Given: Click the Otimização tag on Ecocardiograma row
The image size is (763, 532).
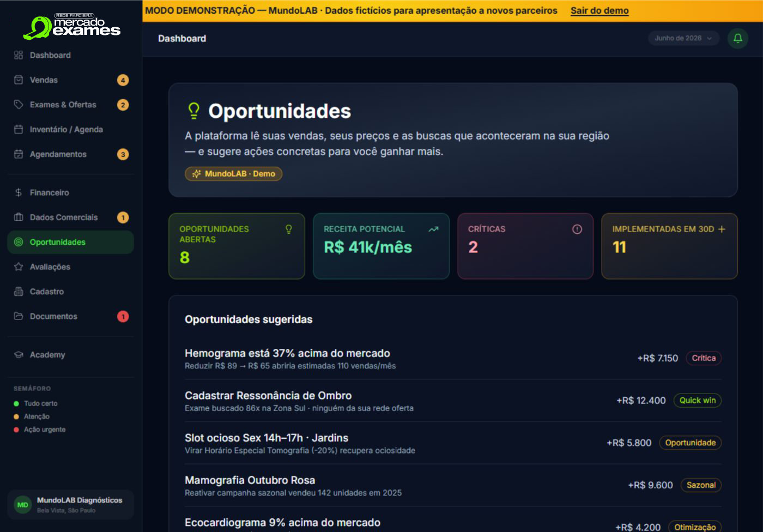Looking at the screenshot, I should click(695, 527).
